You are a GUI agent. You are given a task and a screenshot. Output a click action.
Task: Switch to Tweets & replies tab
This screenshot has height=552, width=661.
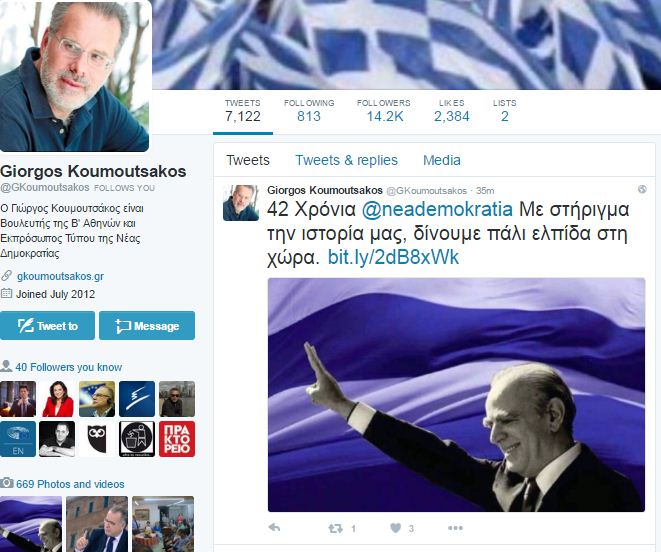pyautogui.click(x=346, y=160)
